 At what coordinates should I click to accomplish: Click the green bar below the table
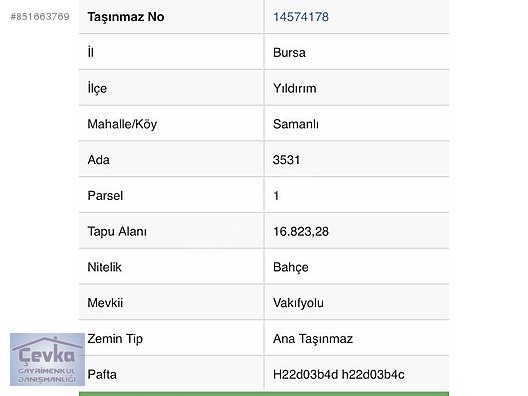[x=264, y=394]
